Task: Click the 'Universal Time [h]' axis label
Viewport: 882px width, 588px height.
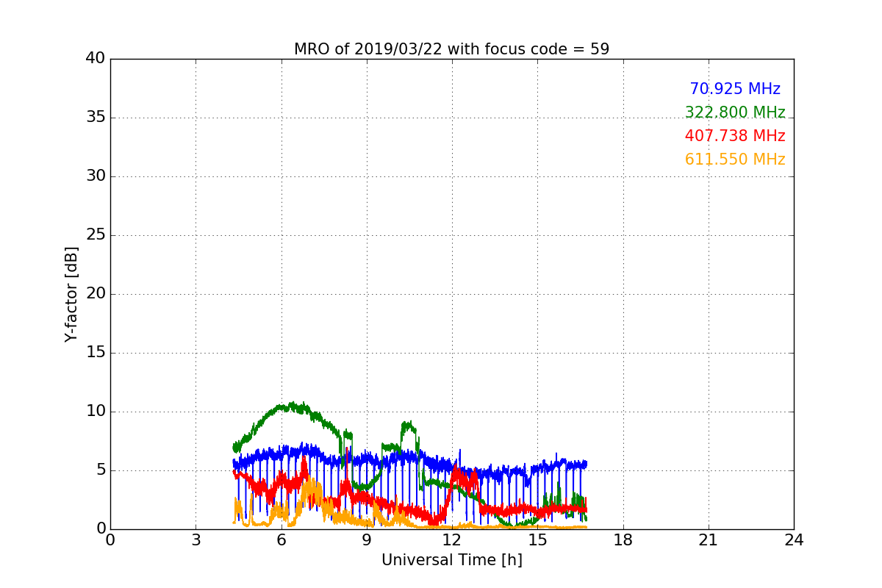Action: (451, 560)
